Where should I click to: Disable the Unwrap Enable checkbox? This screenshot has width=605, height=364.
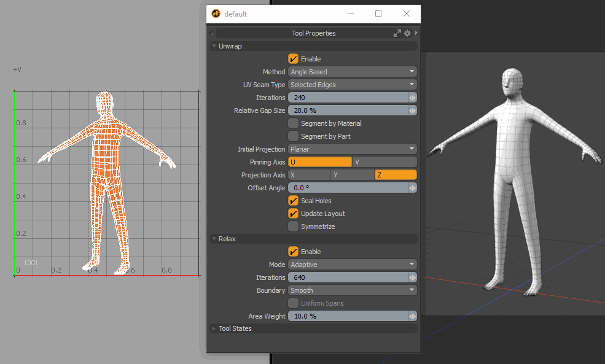[293, 59]
